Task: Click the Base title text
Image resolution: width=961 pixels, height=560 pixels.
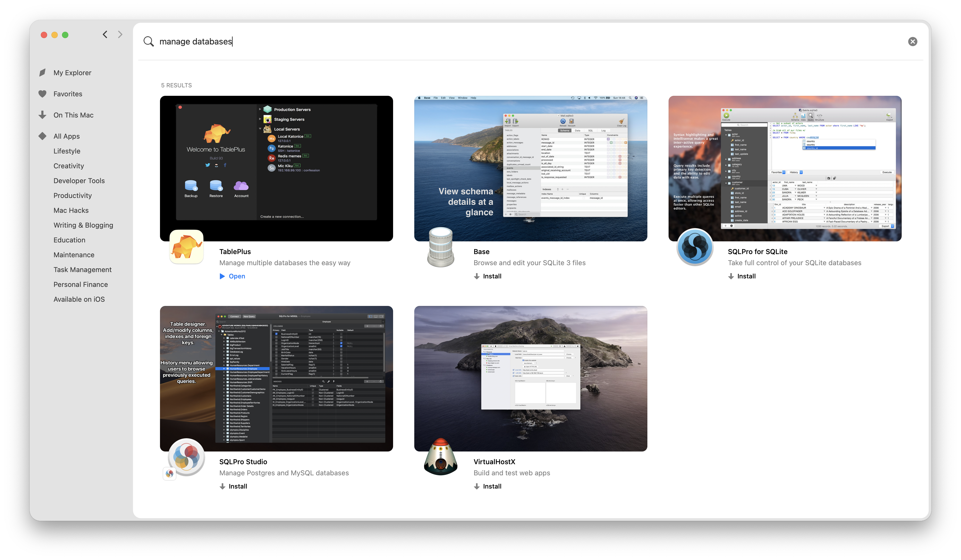Action: coord(481,252)
